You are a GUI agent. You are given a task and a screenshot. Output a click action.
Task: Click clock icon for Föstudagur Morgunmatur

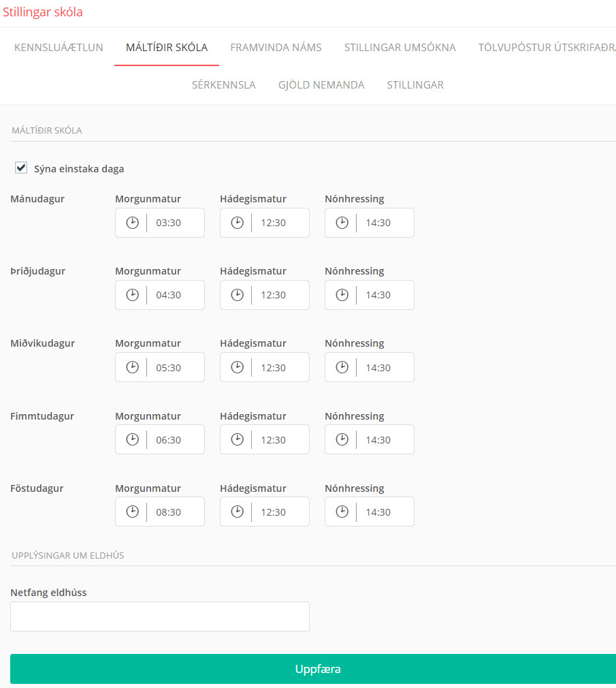pos(133,512)
